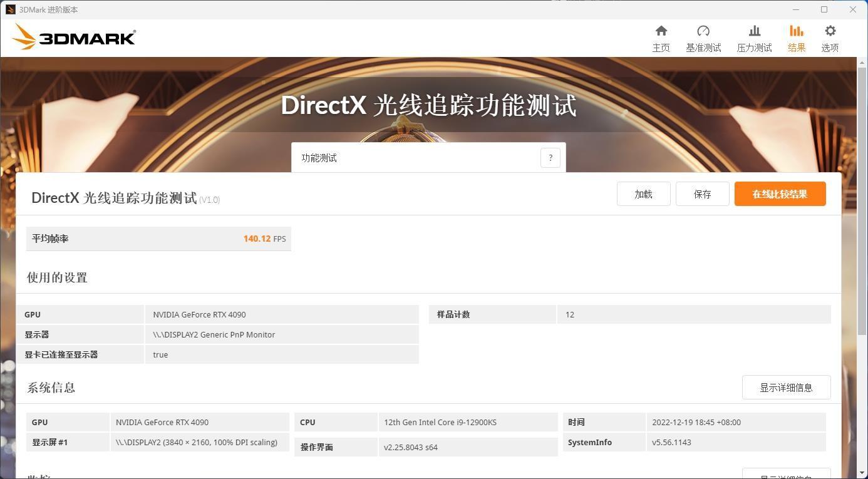Click the 显示器 label in settings

point(37,334)
